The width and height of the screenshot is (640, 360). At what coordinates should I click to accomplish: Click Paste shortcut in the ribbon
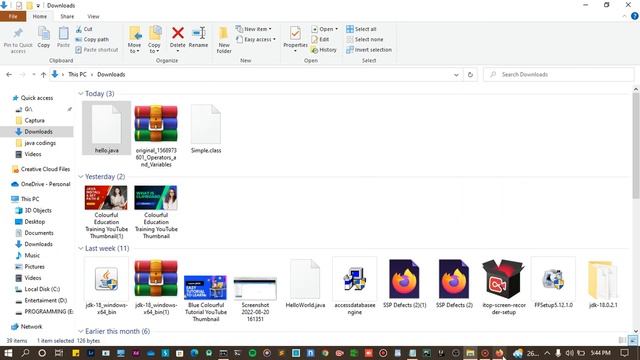point(97,49)
